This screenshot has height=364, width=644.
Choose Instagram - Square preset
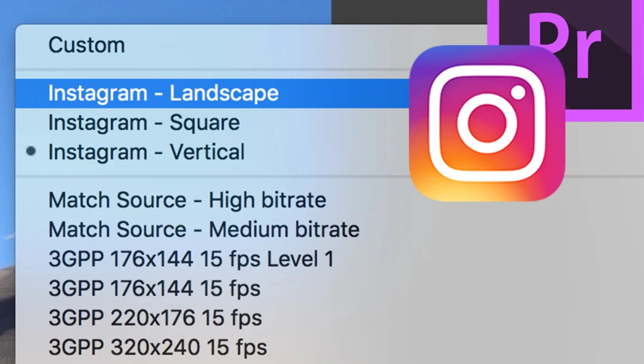click(x=144, y=122)
